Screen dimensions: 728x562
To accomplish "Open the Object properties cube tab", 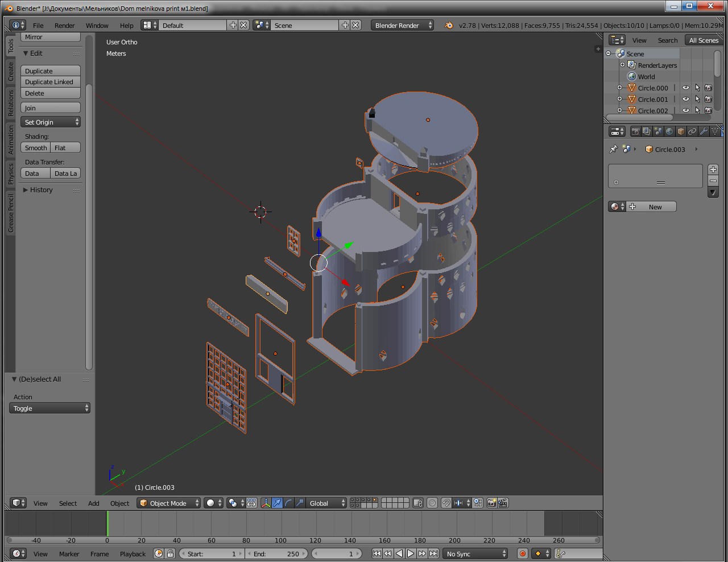I will click(681, 131).
